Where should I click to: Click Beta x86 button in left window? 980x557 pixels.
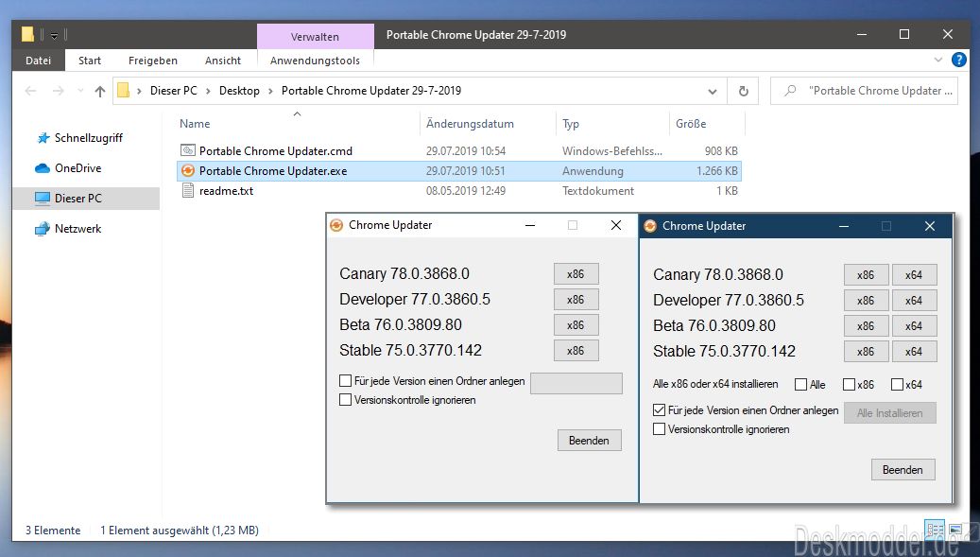coord(576,325)
